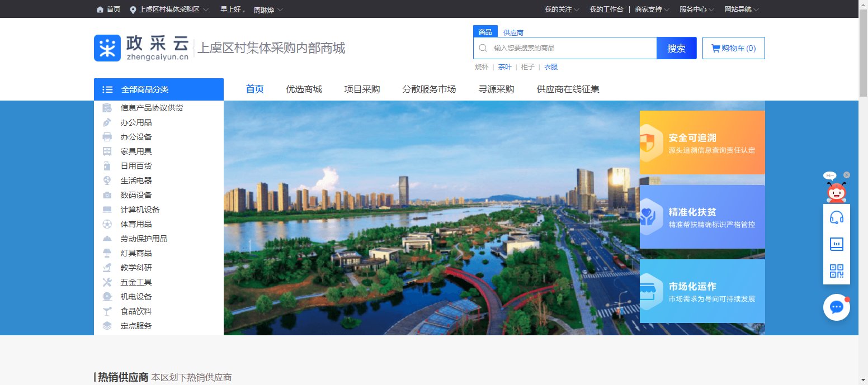Click the 五金工具 wrench icon
This screenshot has height=385, width=868.
coord(107,282)
